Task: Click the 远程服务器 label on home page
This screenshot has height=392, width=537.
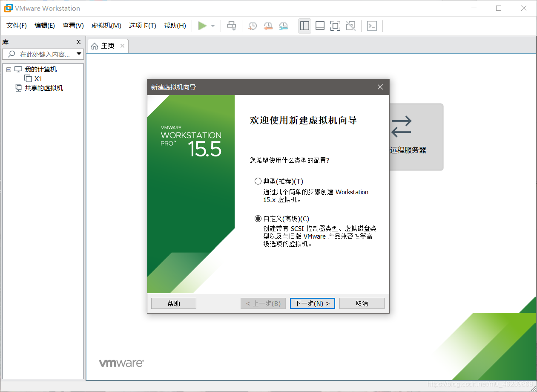Action: [x=408, y=150]
